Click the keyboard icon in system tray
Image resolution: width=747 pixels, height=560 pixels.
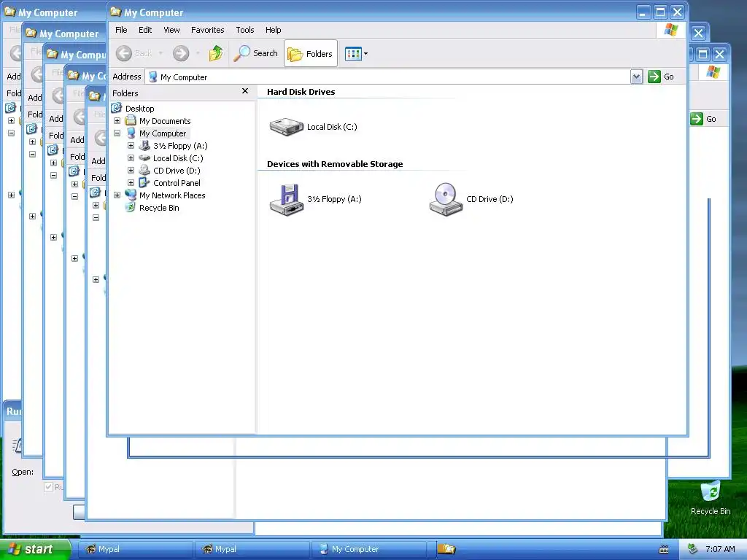tap(664, 550)
